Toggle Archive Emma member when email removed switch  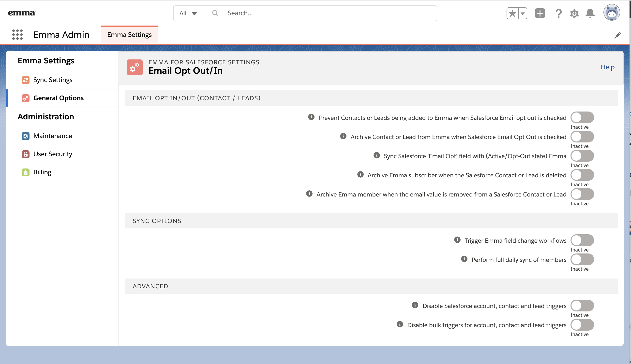582,194
